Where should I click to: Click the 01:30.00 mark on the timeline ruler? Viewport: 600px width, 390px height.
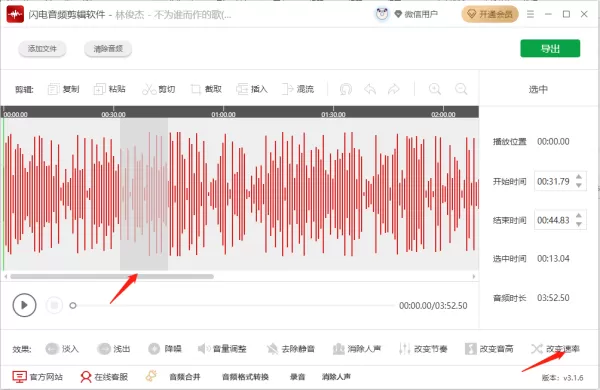point(333,114)
